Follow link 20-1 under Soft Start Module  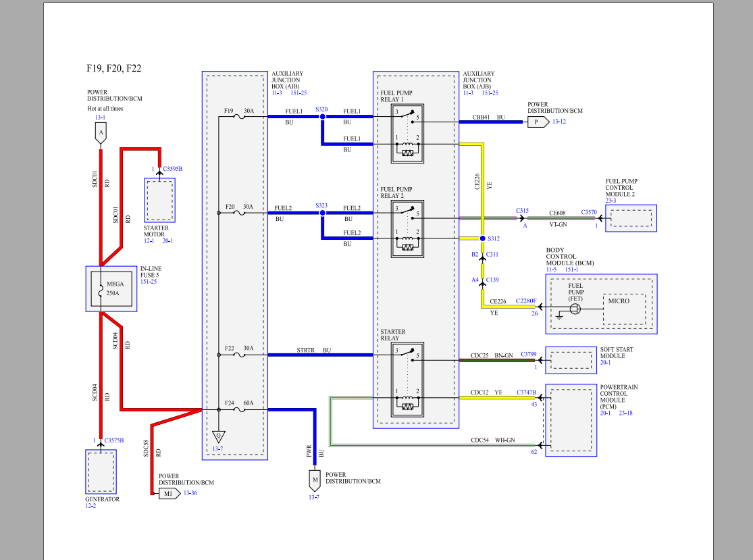pyautogui.click(x=606, y=363)
